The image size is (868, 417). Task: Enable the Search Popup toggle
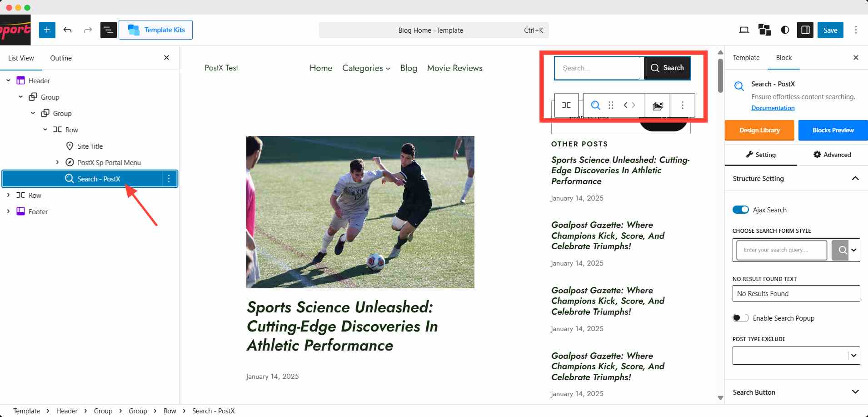tap(740, 318)
